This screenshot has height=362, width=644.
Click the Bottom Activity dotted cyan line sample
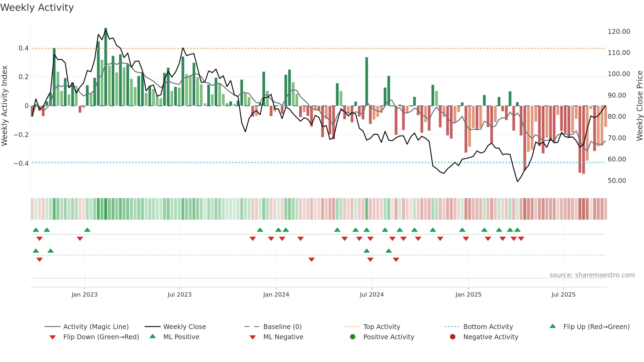coord(452,327)
